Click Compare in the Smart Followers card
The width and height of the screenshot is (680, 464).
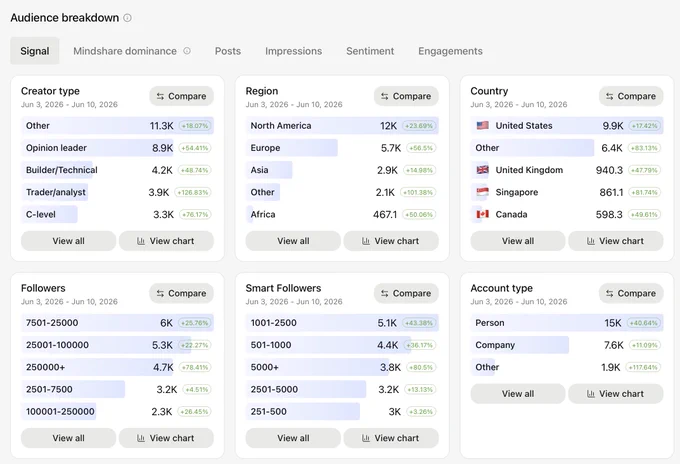tap(406, 293)
